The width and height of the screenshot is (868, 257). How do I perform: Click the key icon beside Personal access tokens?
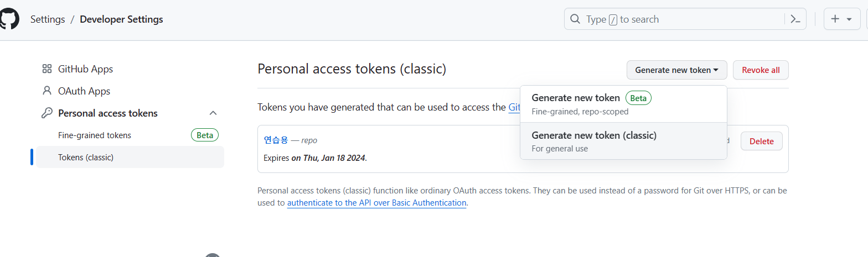point(47,113)
